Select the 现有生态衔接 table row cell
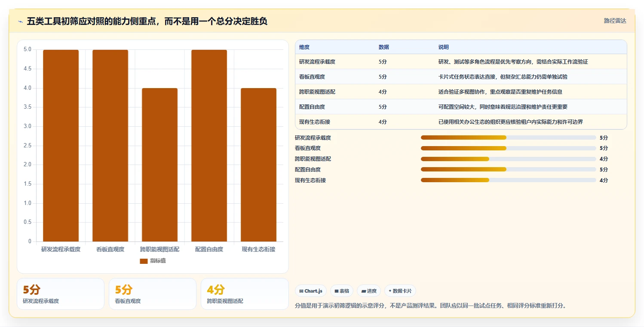The image size is (644, 327). point(315,122)
